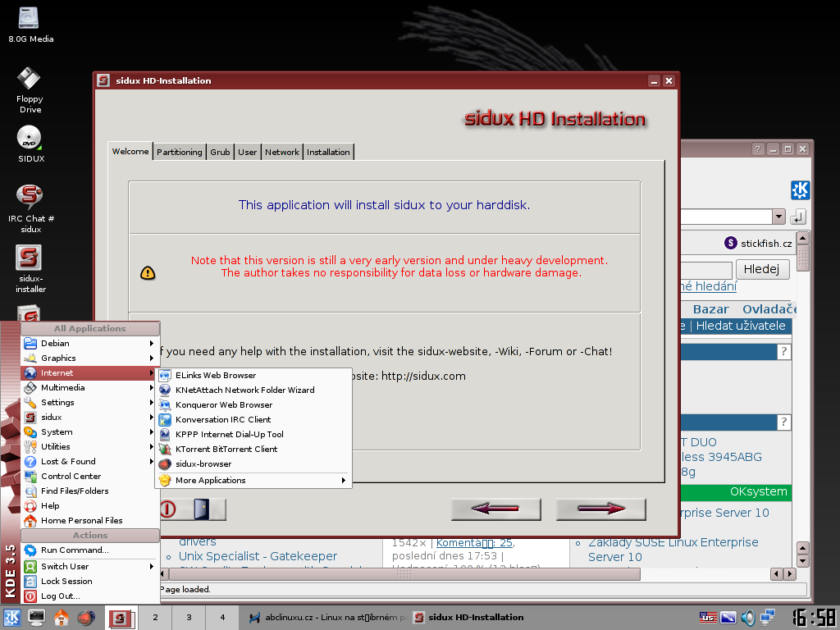The width and height of the screenshot is (840, 630).
Task: Open Find Files/Folders from K menu
Action: [89, 491]
